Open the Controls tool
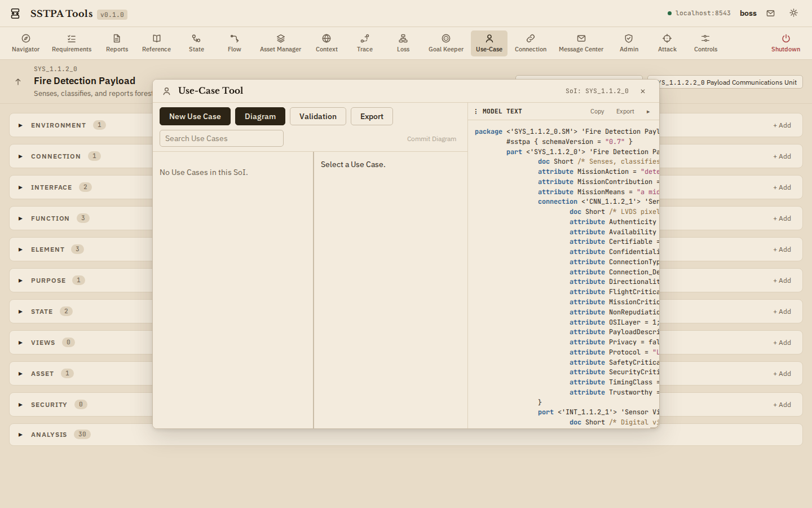The height and width of the screenshot is (508, 812). [705, 43]
